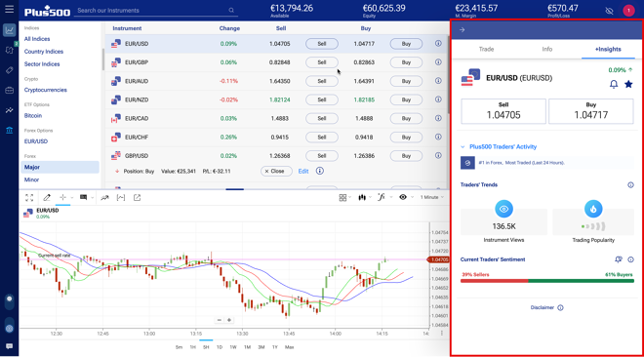Close the GBP/USD position
This screenshot has height=357, width=644.
click(276, 171)
